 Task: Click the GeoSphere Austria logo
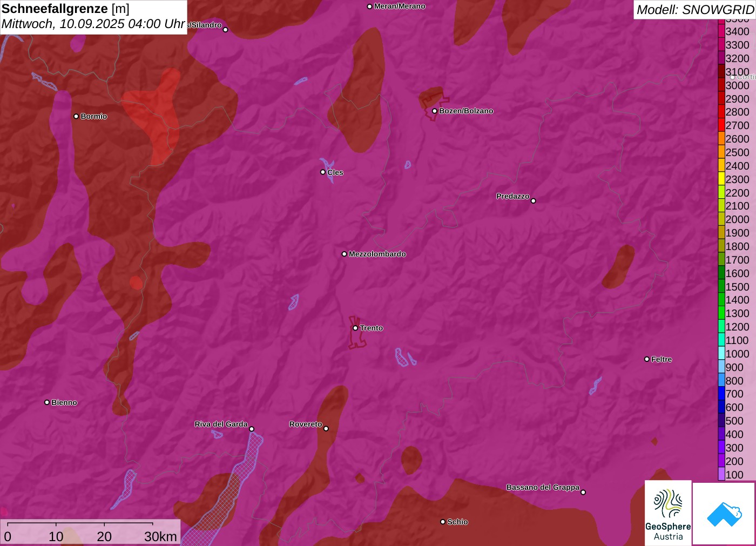coord(668,513)
